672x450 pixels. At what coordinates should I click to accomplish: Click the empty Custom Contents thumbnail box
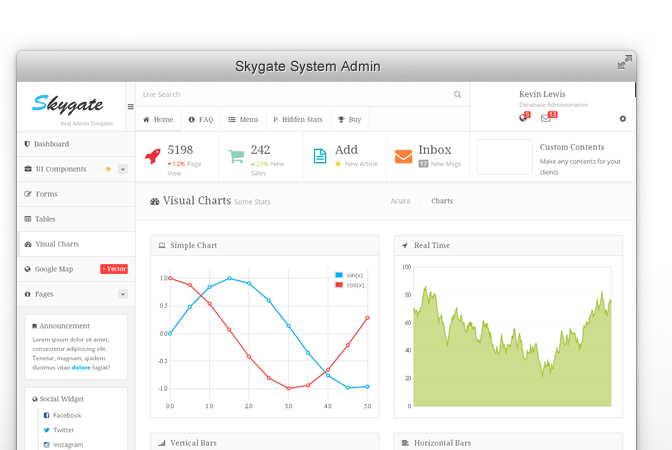pos(505,157)
